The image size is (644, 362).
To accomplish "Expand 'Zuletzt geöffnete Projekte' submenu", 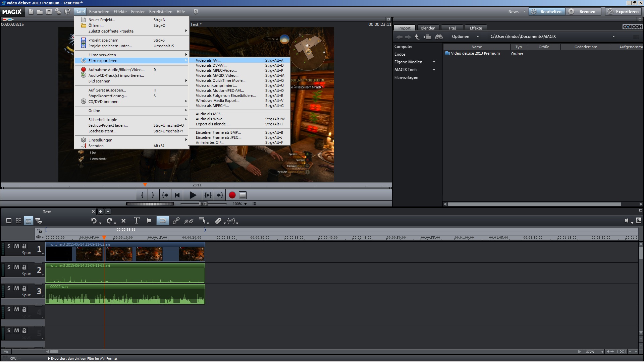I will 131,31.
